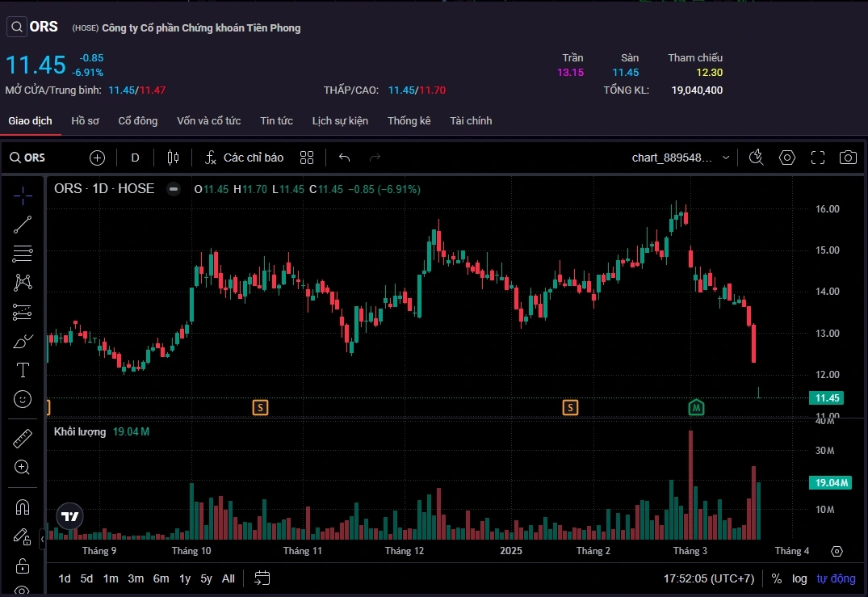Open the go-to-date calendar icon
Viewport: 868px width, 597px height.
pyautogui.click(x=262, y=578)
